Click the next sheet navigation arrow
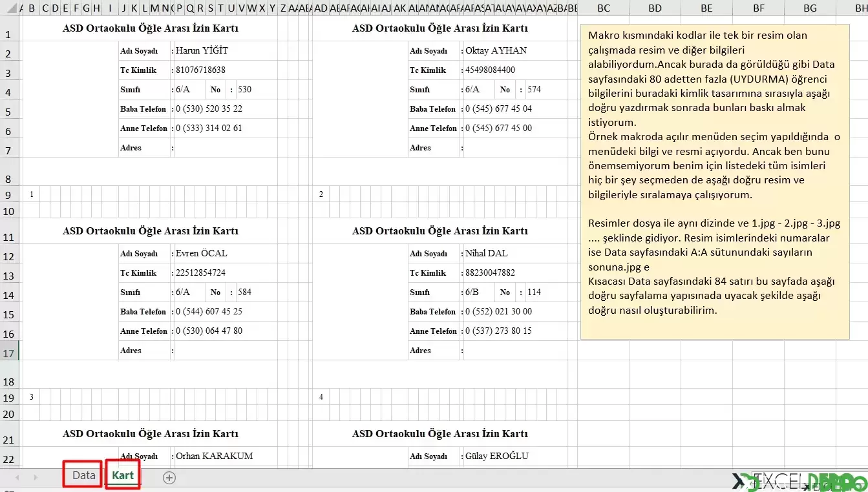The width and height of the screenshot is (868, 492). [x=36, y=478]
